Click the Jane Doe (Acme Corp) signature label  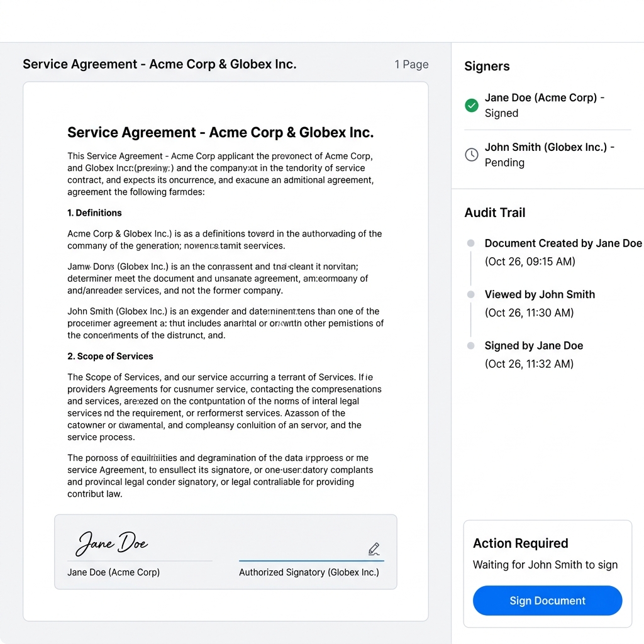click(x=113, y=572)
